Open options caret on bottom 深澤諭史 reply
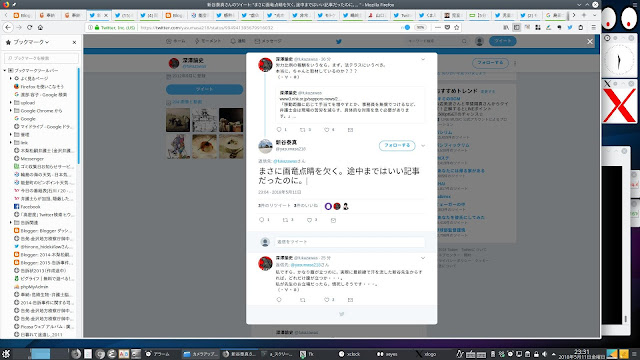 [423, 258]
